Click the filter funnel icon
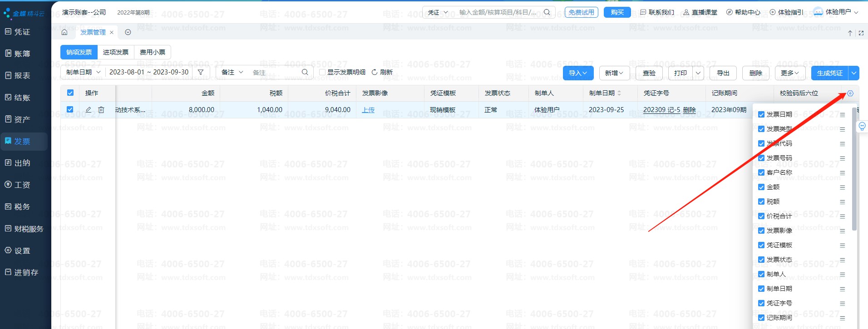Screen dimensions: 868x329 201,72
